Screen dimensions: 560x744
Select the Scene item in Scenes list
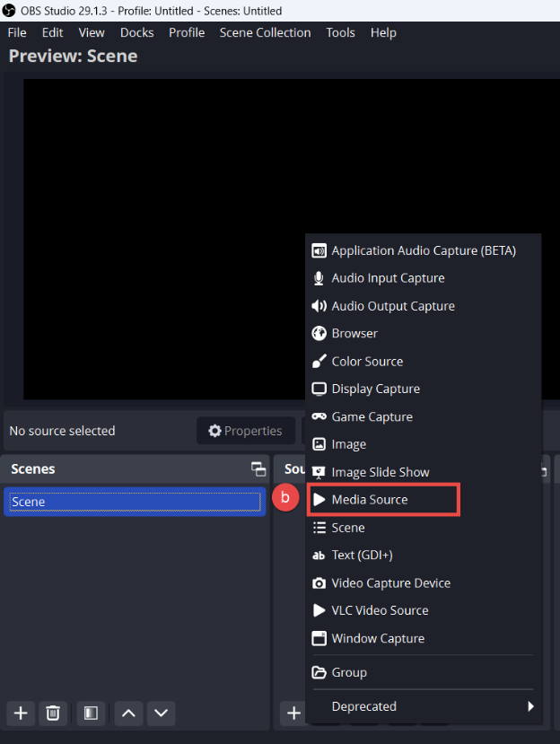coord(135,502)
